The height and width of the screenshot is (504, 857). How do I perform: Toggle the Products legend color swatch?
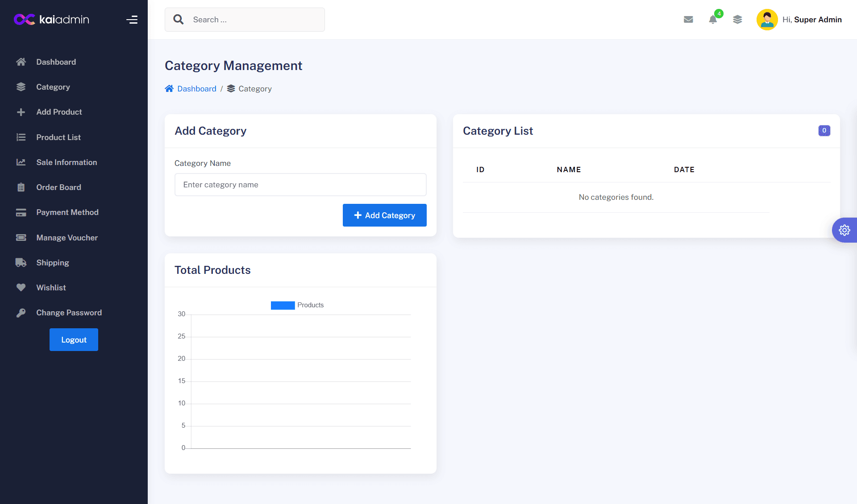click(x=283, y=305)
